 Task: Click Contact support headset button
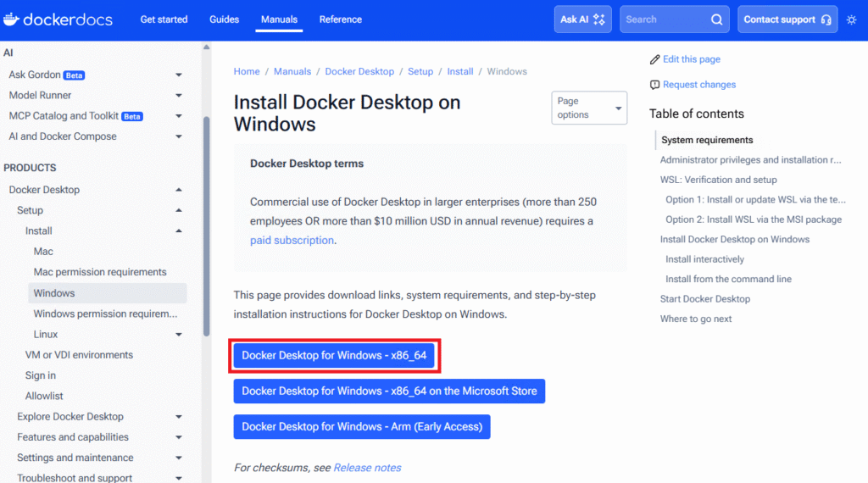(x=787, y=19)
